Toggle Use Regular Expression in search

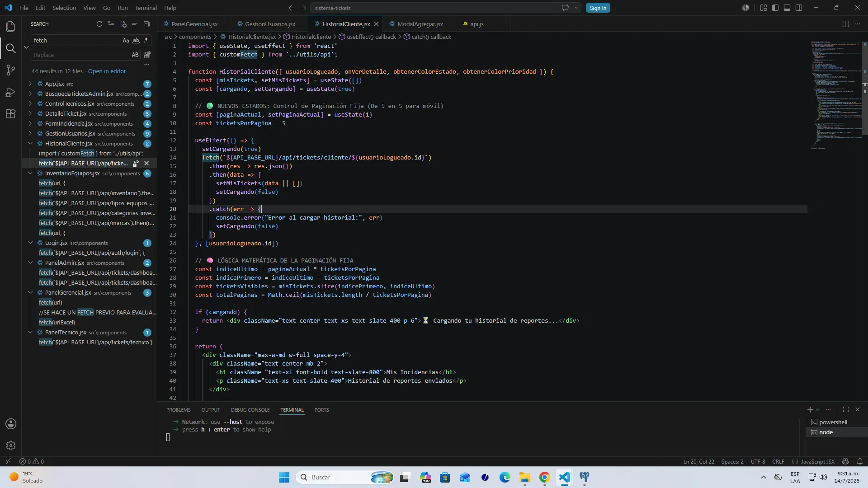click(x=146, y=40)
